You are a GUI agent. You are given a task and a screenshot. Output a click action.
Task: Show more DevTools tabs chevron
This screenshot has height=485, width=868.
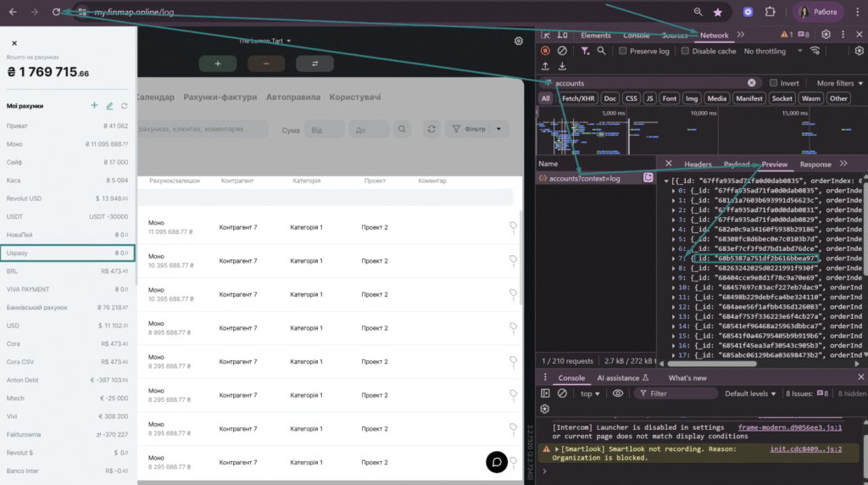click(x=741, y=34)
